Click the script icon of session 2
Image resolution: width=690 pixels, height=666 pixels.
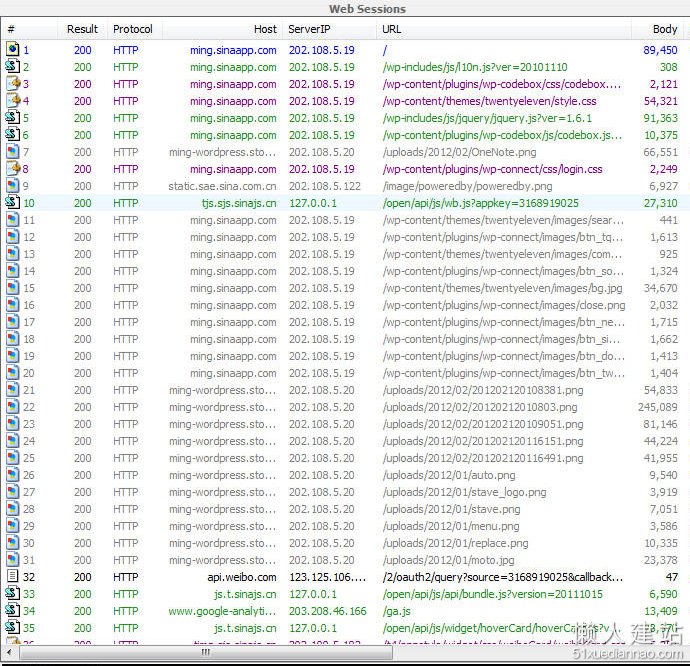13,66
